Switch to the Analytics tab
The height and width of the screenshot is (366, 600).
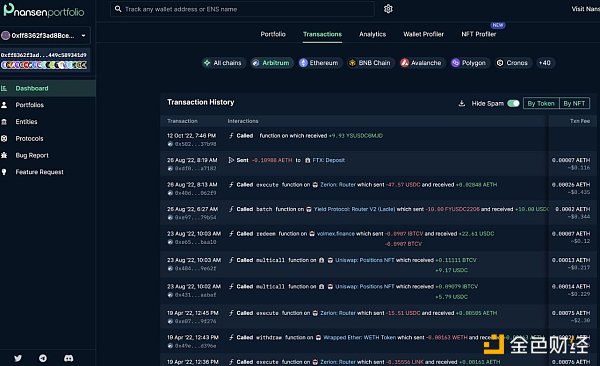tap(372, 34)
